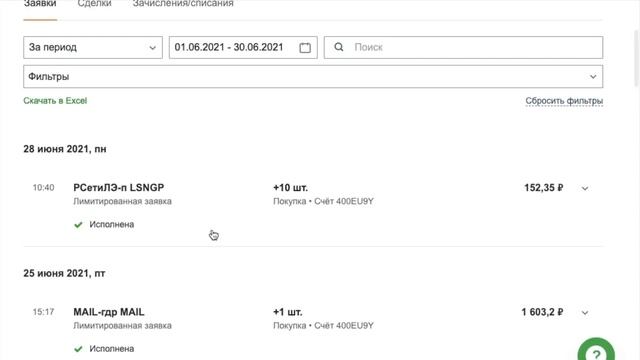Click the +10 шт. quantity
The image size is (640, 360).
[x=291, y=188]
